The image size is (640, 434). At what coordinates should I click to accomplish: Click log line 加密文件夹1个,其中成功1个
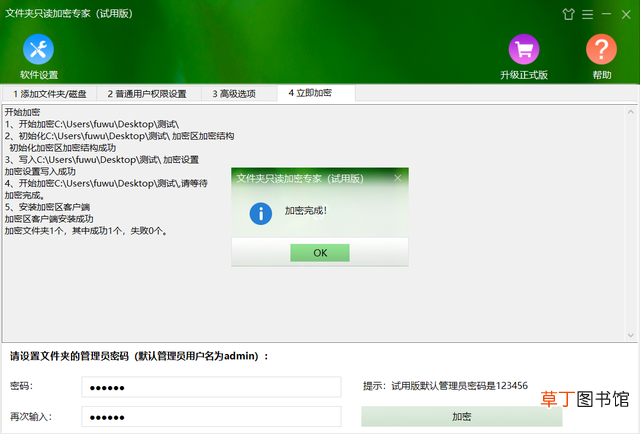point(86,231)
